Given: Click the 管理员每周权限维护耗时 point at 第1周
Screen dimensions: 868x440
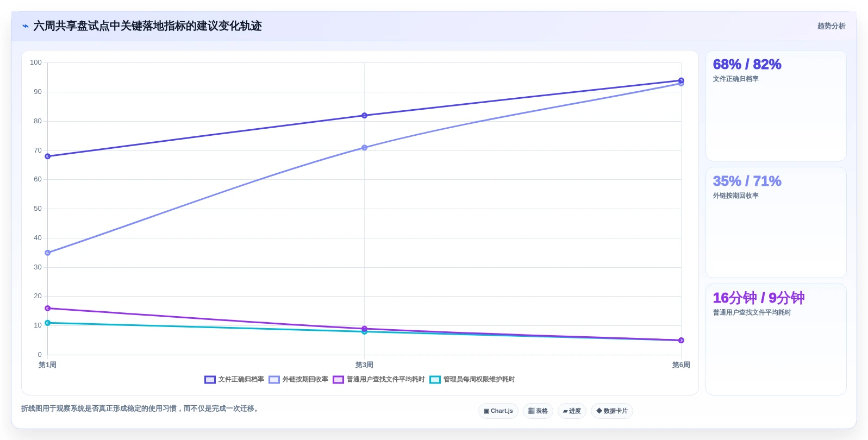Looking at the screenshot, I should (x=48, y=323).
